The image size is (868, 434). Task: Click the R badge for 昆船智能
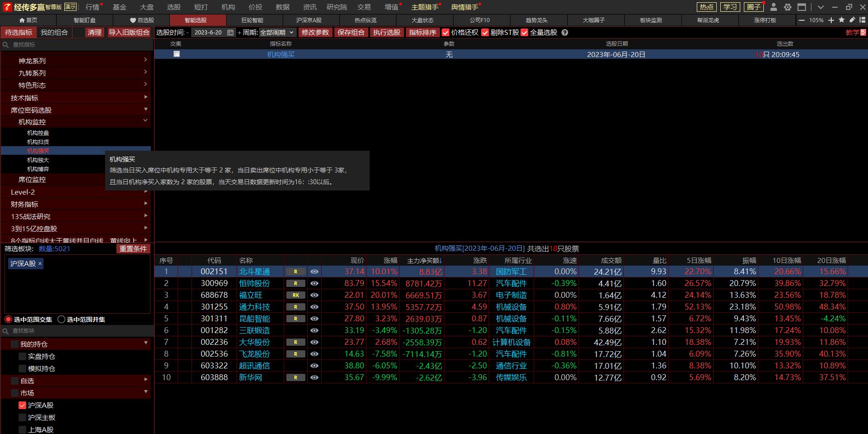[x=296, y=319]
